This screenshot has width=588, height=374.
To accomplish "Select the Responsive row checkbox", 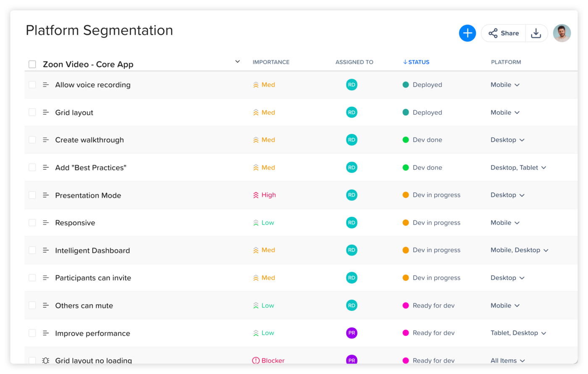I will pos(32,223).
